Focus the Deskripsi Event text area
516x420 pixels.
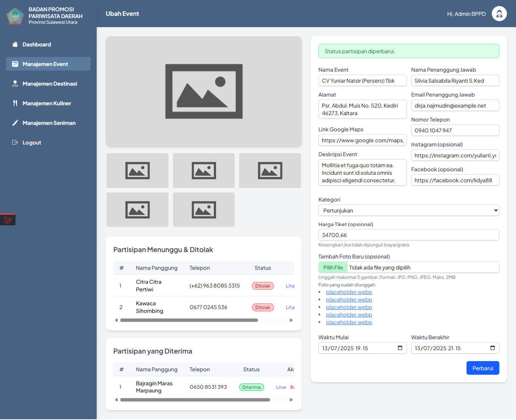pyautogui.click(x=362, y=172)
